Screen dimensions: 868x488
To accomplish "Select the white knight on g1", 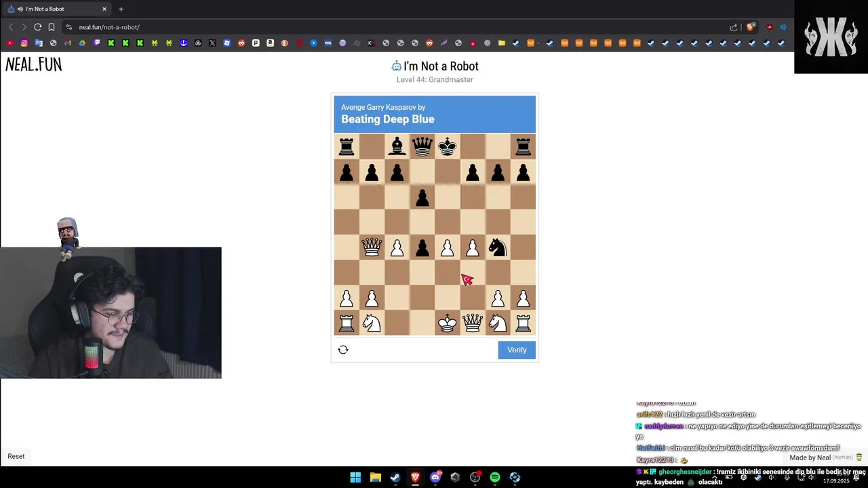I will click(x=498, y=323).
